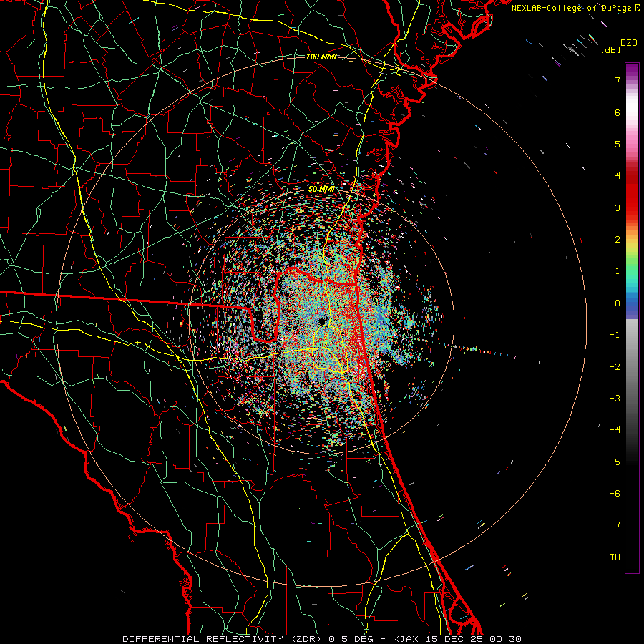
Task: Click the [dB] unit label
Action: [x=611, y=49]
